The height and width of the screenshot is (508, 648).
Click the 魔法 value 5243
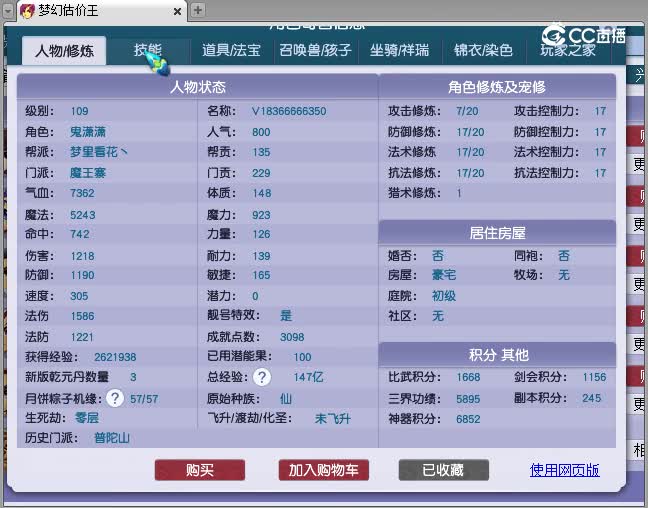coord(83,215)
